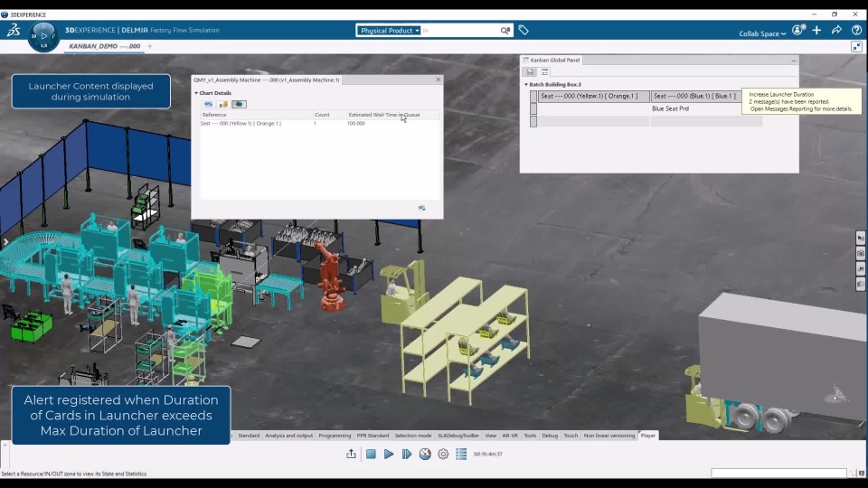Click Seat Blue.1 Kanban card

(695, 97)
